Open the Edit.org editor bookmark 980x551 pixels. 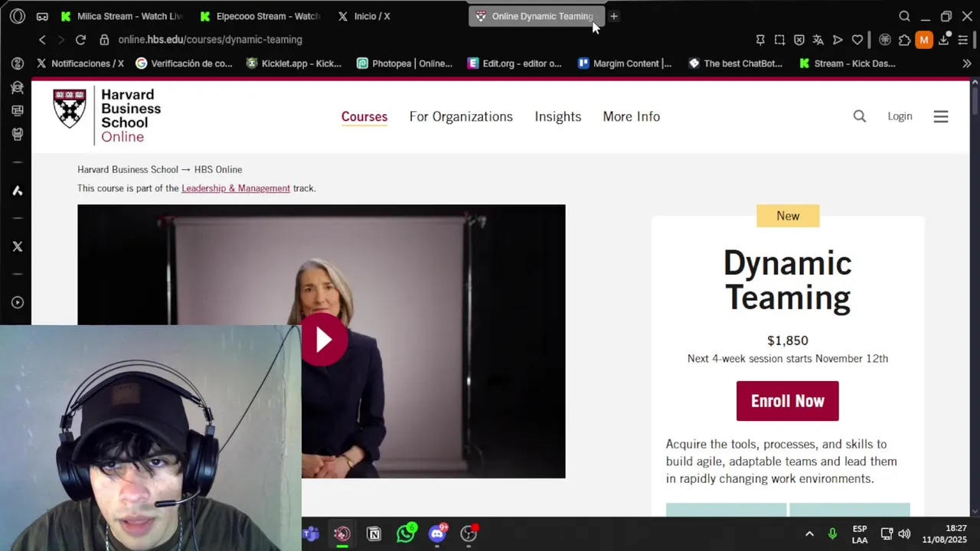click(514, 64)
